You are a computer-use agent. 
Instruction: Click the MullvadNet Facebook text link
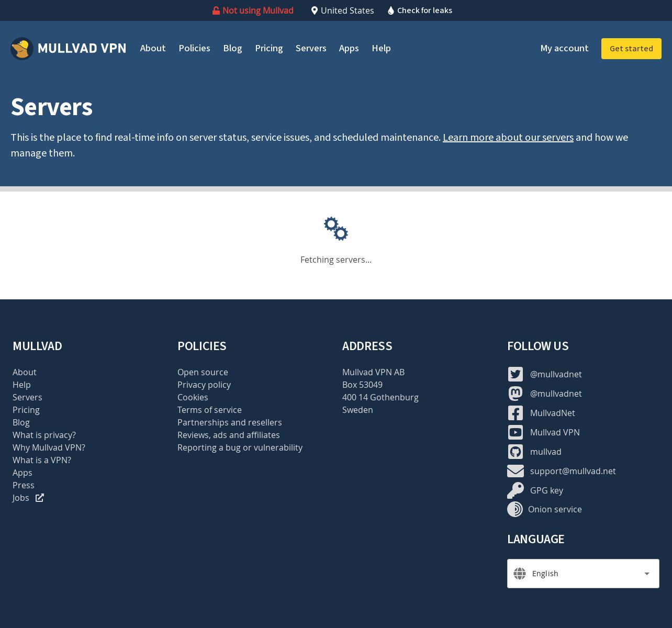point(553,413)
